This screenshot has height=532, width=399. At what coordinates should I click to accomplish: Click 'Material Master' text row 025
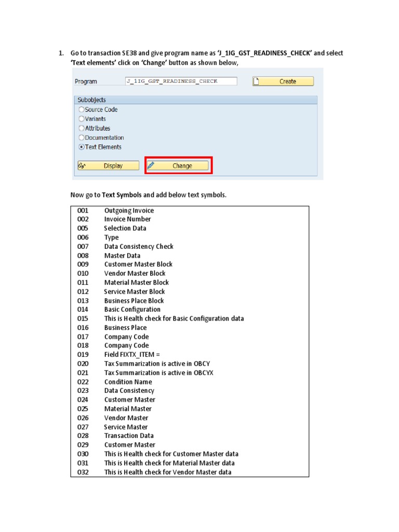(128, 409)
